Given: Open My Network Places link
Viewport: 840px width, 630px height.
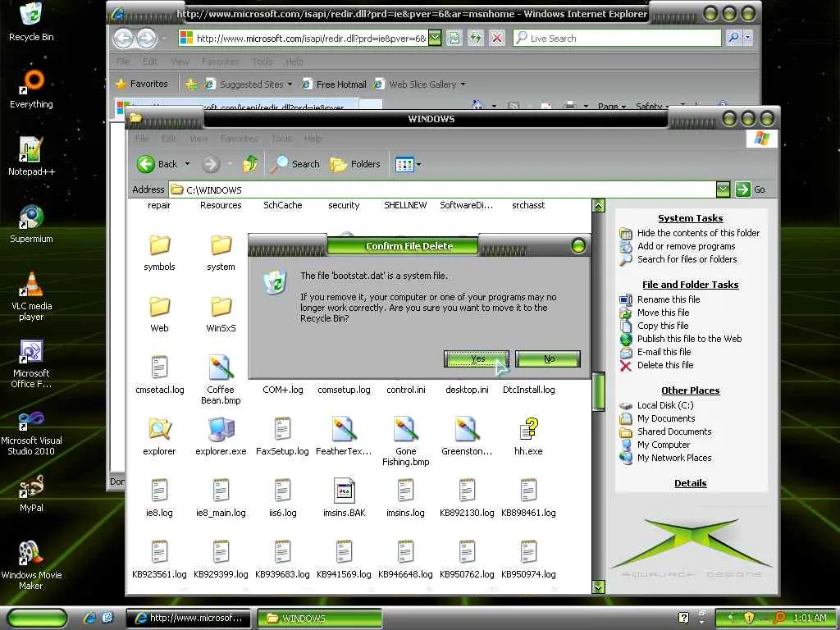Looking at the screenshot, I should [x=674, y=458].
